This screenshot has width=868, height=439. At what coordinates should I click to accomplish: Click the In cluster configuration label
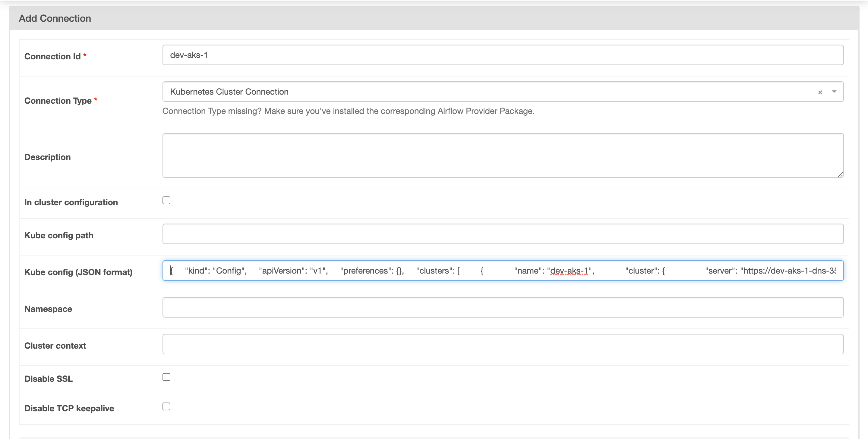[71, 202]
